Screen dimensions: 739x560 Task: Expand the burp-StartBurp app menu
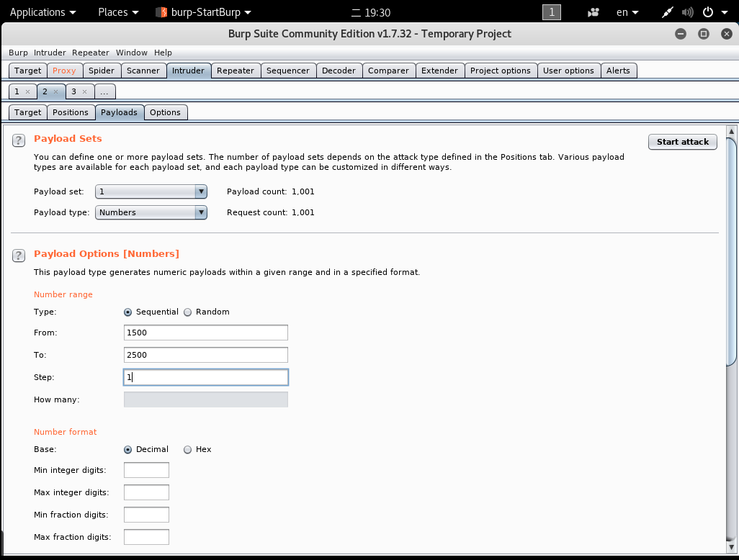coord(204,12)
